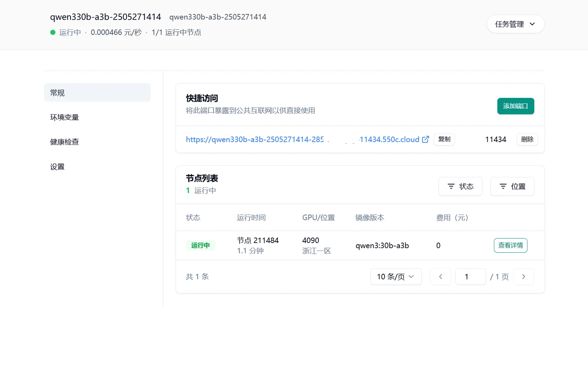Click the 共 1 条 total count text

click(x=197, y=277)
